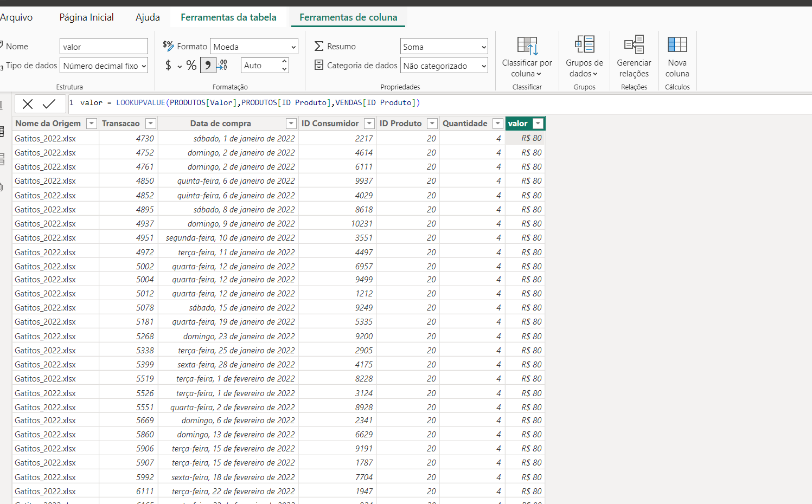The image size is (812, 504).
Task: Click transaction cell 5669
Action: coord(128,420)
